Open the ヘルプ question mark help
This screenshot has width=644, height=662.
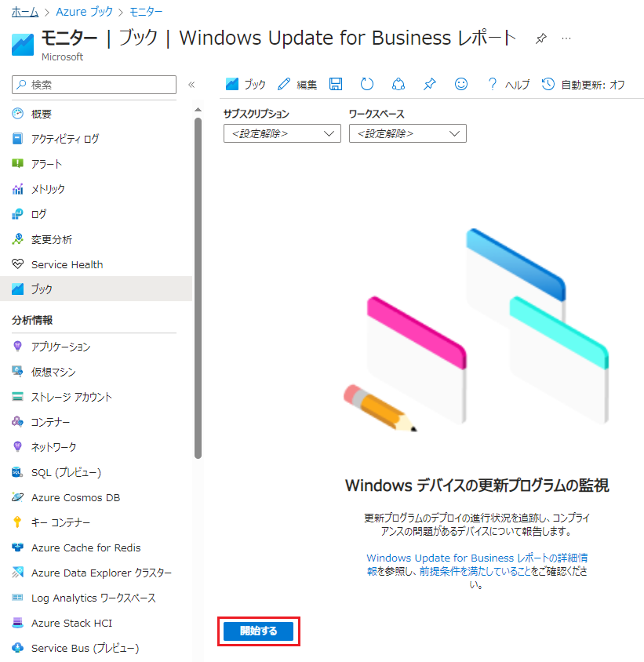click(x=508, y=85)
